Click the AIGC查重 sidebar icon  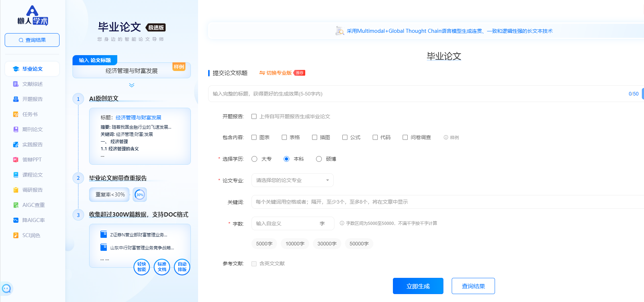click(16, 205)
